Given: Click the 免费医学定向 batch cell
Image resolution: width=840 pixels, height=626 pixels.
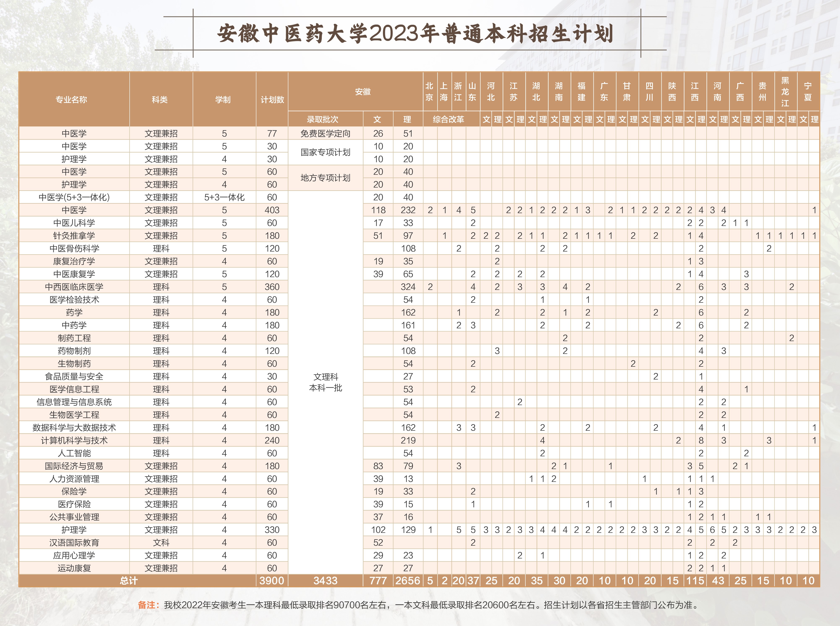Looking at the screenshot, I should click(326, 133).
